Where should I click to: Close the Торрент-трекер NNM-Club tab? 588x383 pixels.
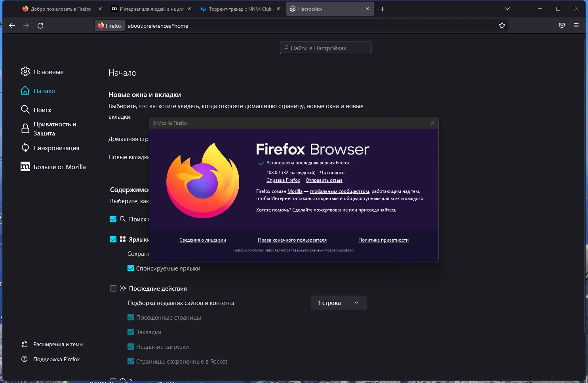point(278,9)
